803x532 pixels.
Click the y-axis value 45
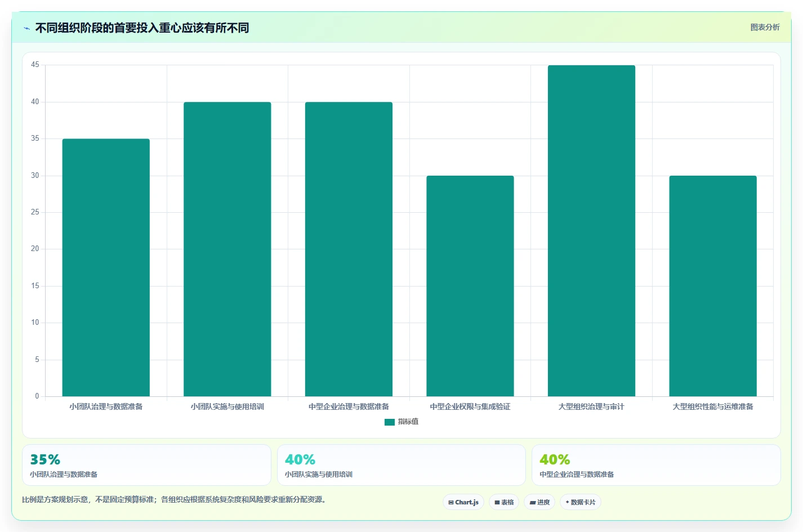coord(35,65)
